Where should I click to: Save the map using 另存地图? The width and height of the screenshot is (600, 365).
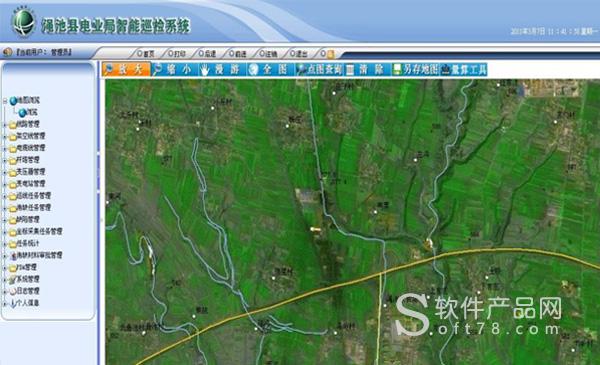[x=416, y=69]
